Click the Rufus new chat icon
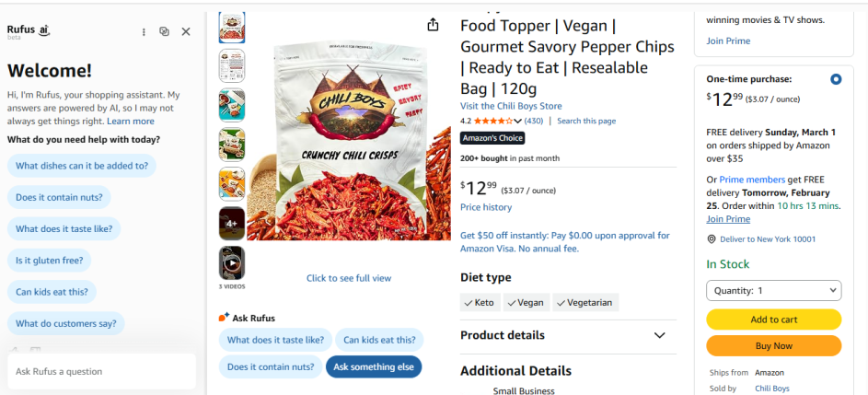The height and width of the screenshot is (395, 868). (164, 31)
